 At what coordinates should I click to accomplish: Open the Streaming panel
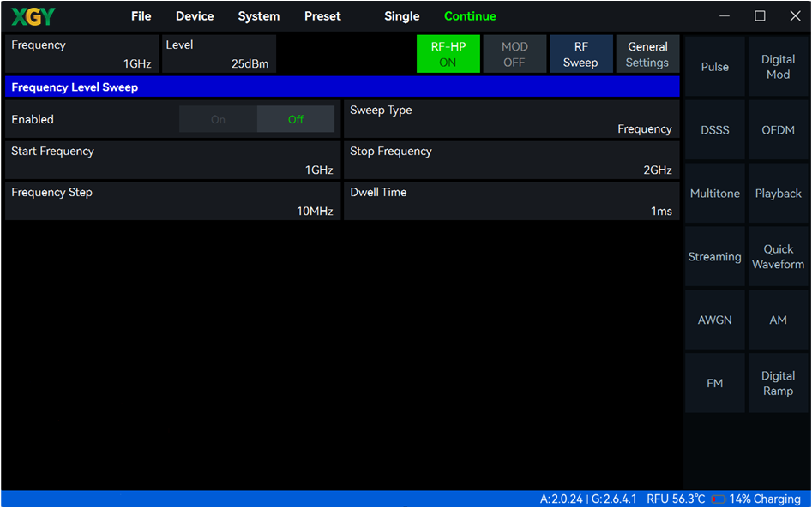click(714, 257)
